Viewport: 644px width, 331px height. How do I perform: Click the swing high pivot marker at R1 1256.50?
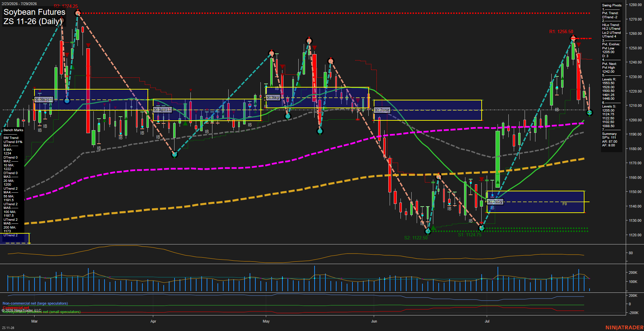tap(573, 38)
